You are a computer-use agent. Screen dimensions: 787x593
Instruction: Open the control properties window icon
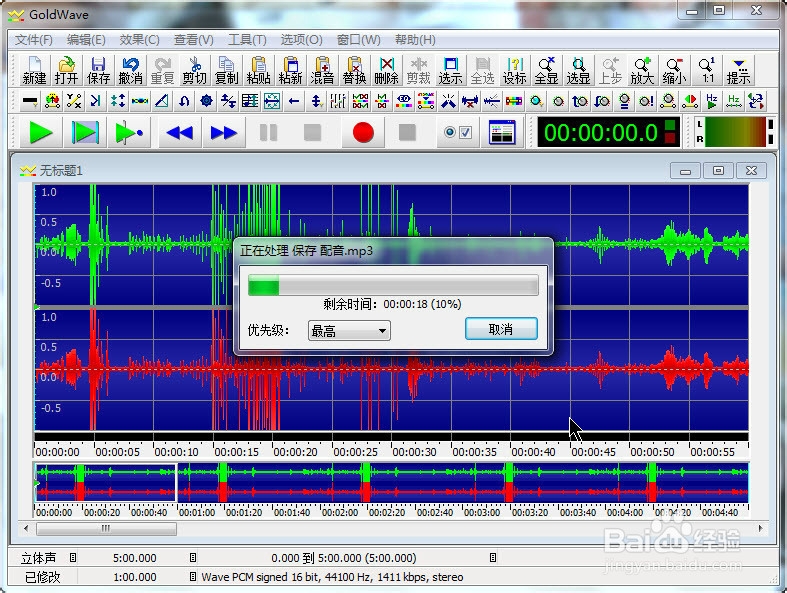point(502,133)
